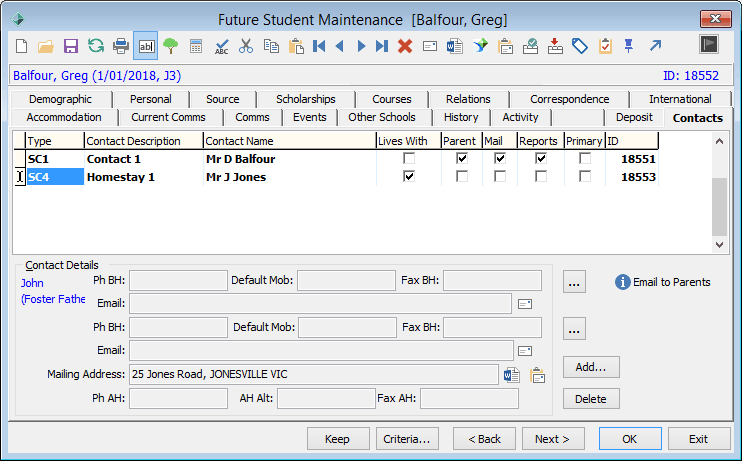Click Email to Parents

(663, 282)
